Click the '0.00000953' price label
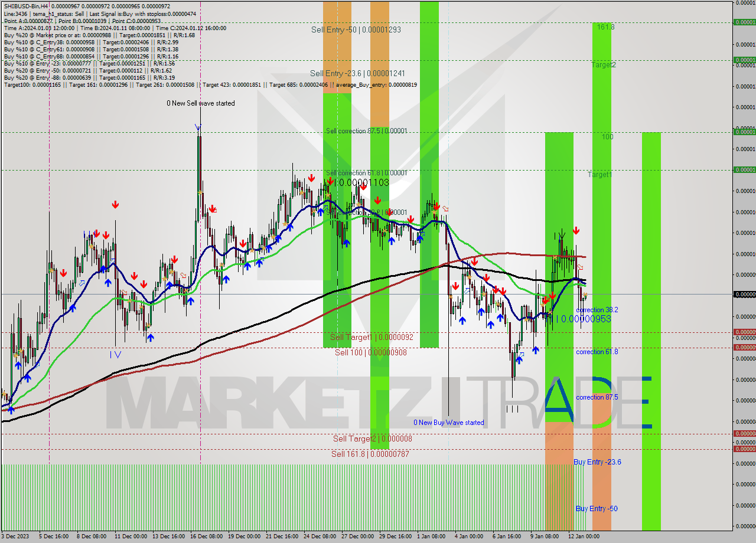This screenshot has height=543, width=756. pyautogui.click(x=586, y=319)
